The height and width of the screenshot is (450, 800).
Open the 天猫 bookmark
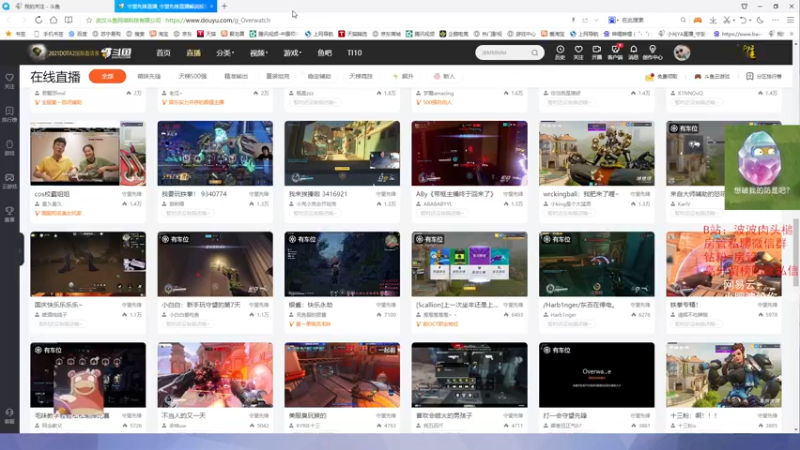click(x=206, y=34)
